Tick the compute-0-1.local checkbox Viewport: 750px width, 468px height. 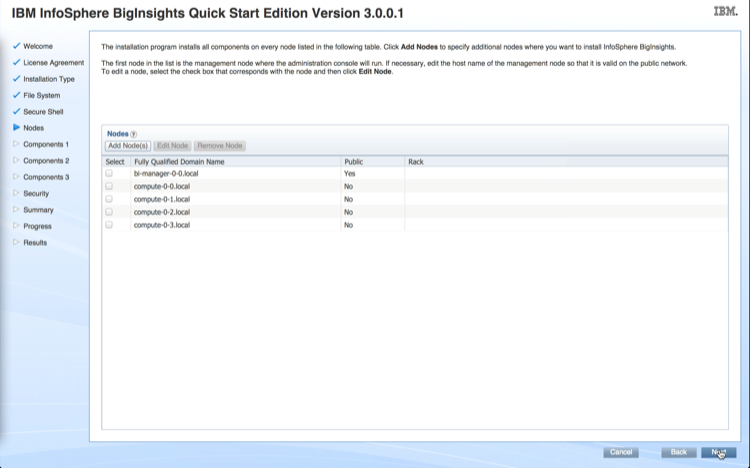click(x=109, y=199)
